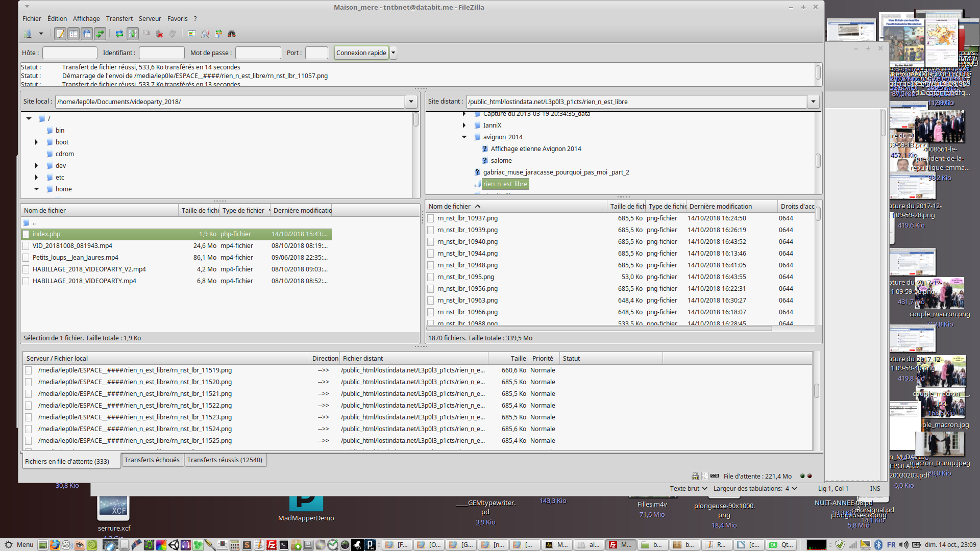Screen dimensions: 980x551
Task: Click the Connexion rapide button
Action: click(361, 53)
